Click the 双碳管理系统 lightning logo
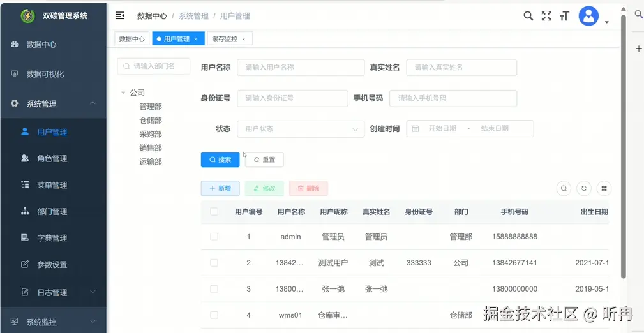The height and width of the screenshot is (333, 644). 28,16
